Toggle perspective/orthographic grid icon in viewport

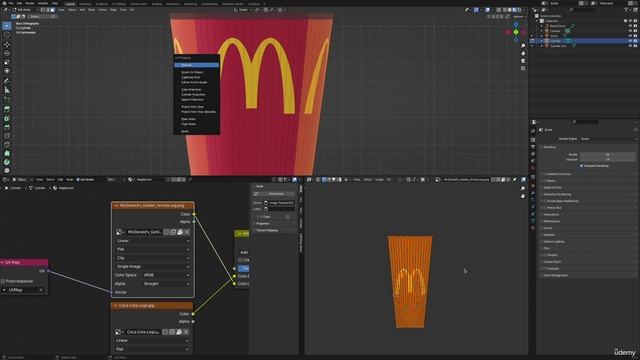(523, 68)
